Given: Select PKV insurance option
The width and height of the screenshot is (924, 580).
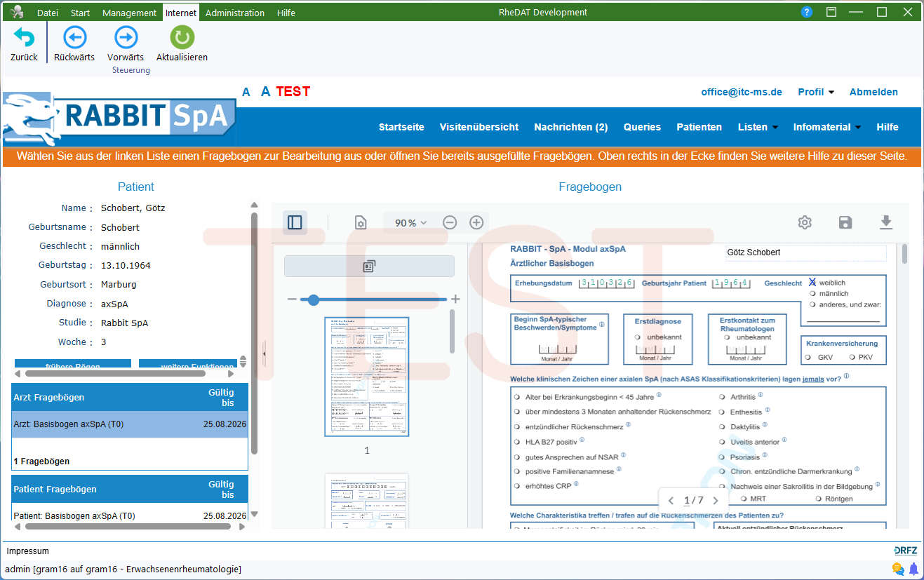Looking at the screenshot, I should [852, 358].
